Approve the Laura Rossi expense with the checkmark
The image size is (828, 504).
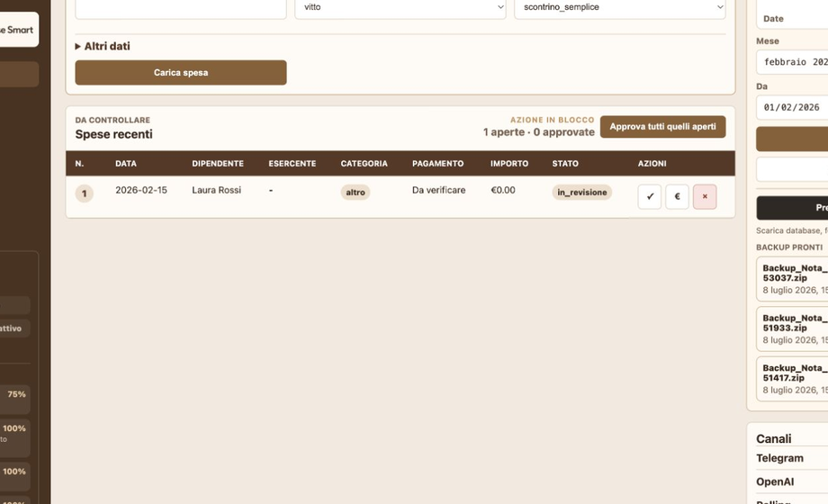click(x=650, y=196)
